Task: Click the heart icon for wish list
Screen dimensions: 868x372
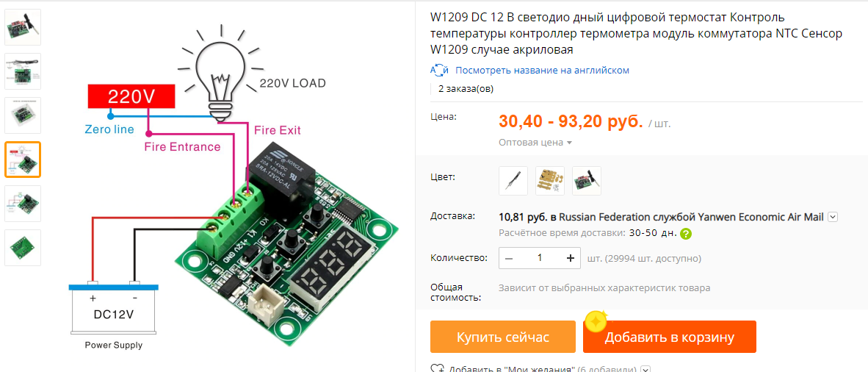Action: [x=438, y=368]
